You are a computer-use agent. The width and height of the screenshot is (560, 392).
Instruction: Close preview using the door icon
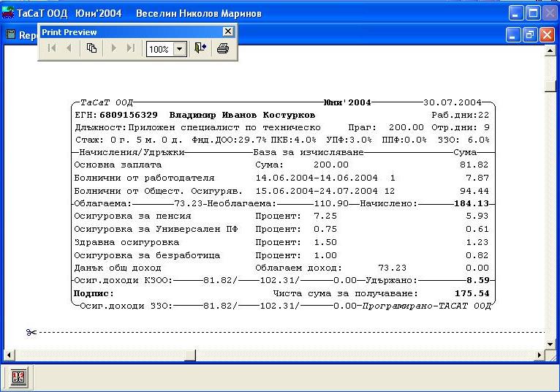200,48
